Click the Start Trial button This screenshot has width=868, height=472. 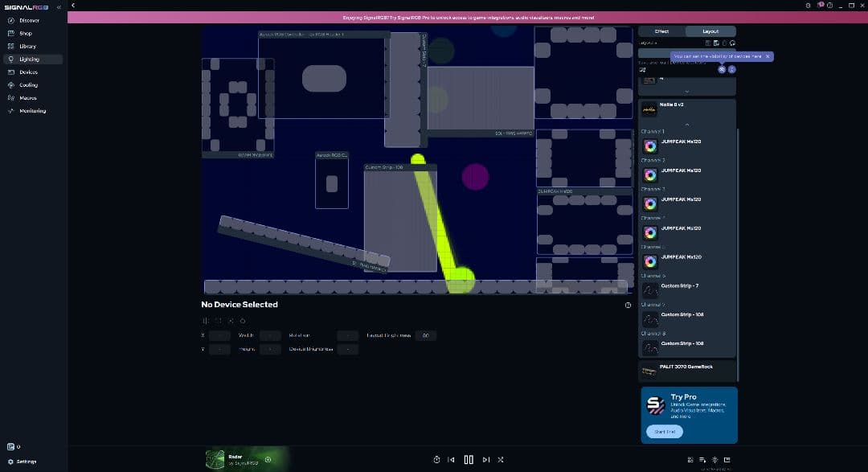coord(664,432)
